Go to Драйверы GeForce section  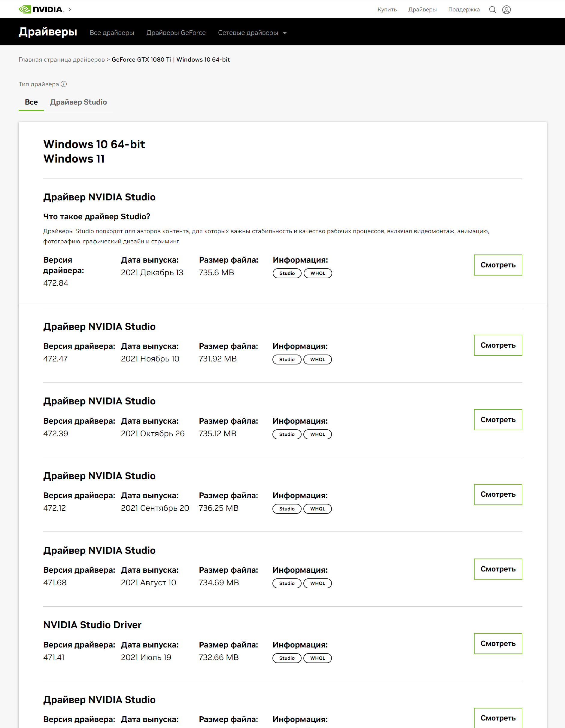(x=176, y=33)
